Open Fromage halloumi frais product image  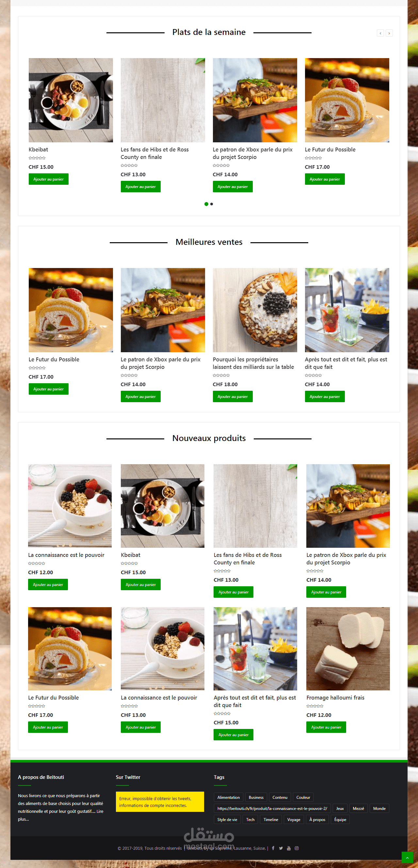(348, 649)
